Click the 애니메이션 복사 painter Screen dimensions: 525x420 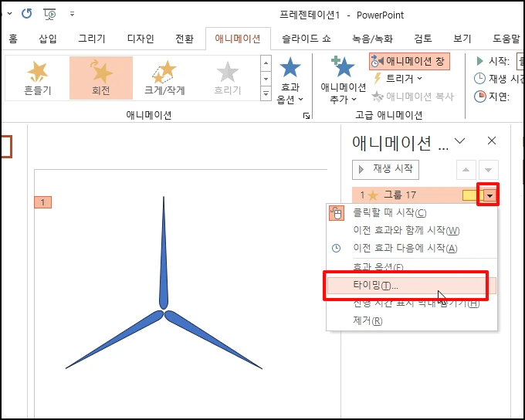(412, 97)
